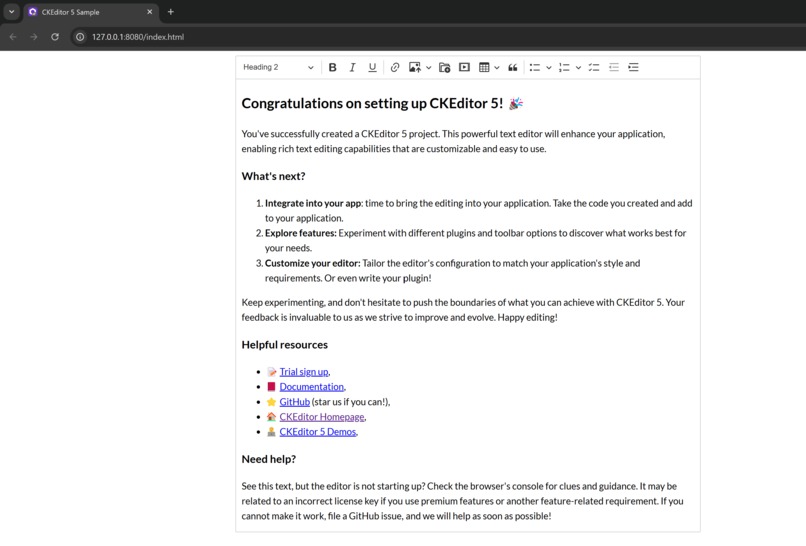Expand the numbered list style arrow
Viewport: 806px width, 546px height.
pos(578,67)
